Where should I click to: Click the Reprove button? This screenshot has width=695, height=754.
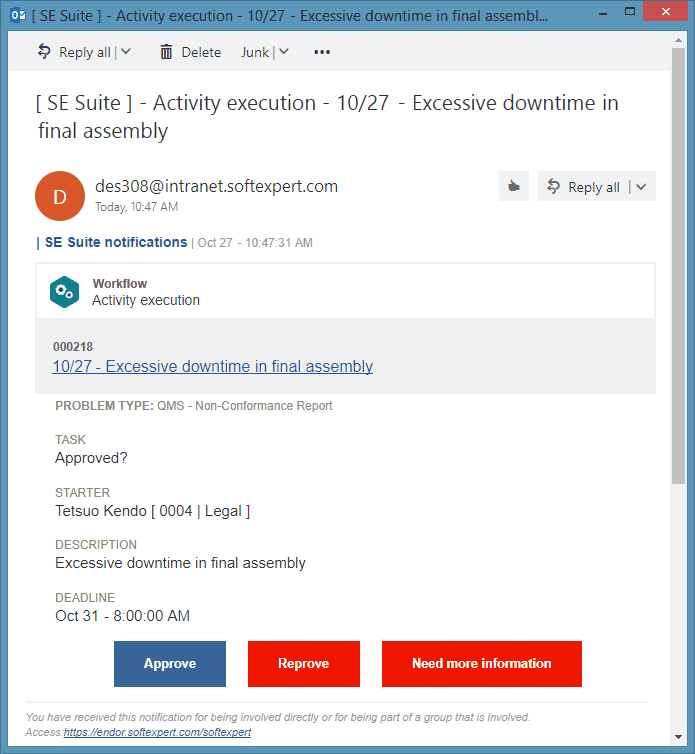[303, 664]
